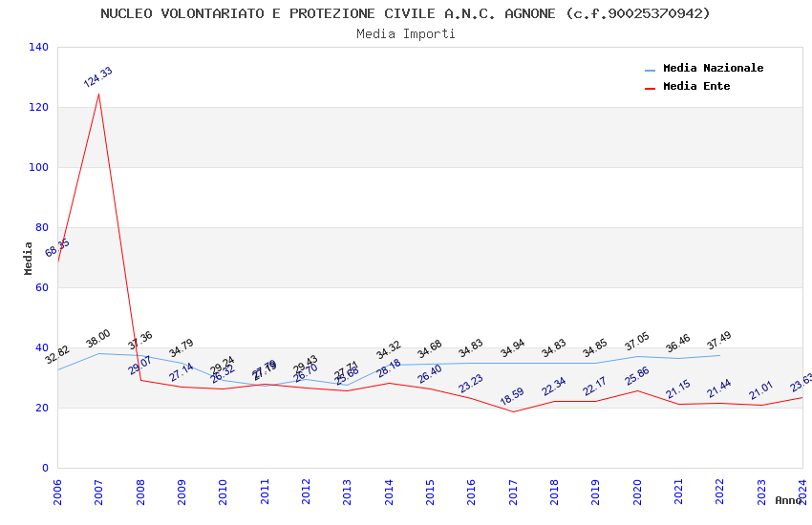This screenshot has width=812, height=525.
Task: Click the 37.36 data label
Action: coord(139,340)
